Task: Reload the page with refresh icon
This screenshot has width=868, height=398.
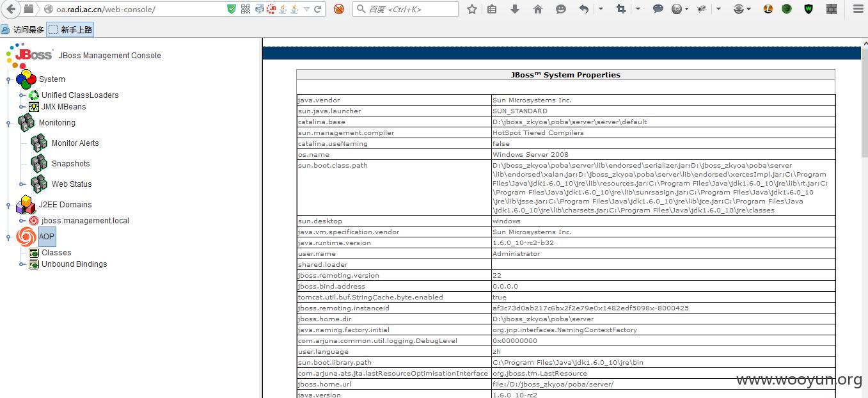Action: click(317, 9)
